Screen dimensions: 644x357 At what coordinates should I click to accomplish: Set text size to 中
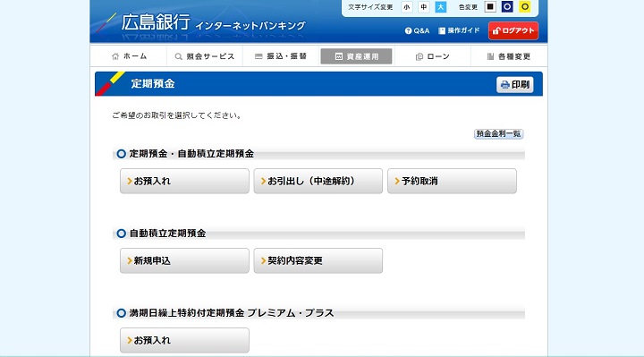tap(423, 7)
